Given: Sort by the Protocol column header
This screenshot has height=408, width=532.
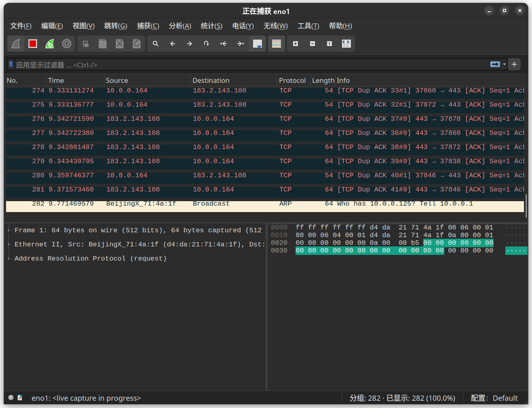Looking at the screenshot, I should tap(293, 80).
